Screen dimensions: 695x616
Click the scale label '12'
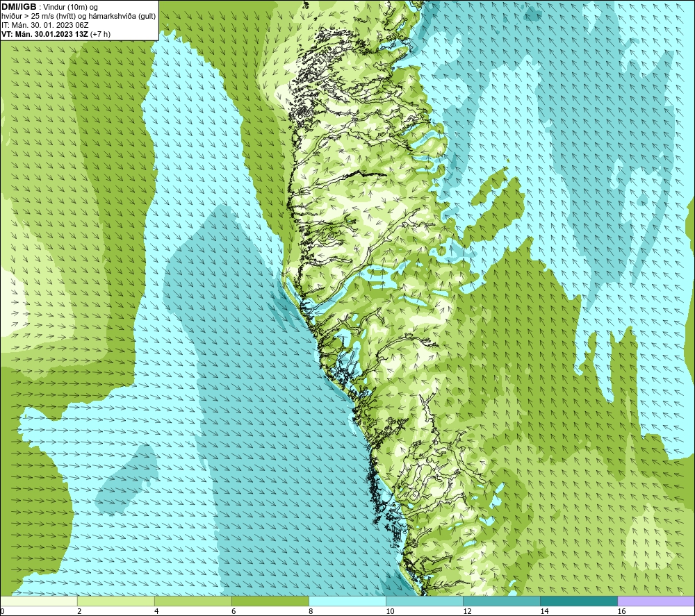click(467, 611)
